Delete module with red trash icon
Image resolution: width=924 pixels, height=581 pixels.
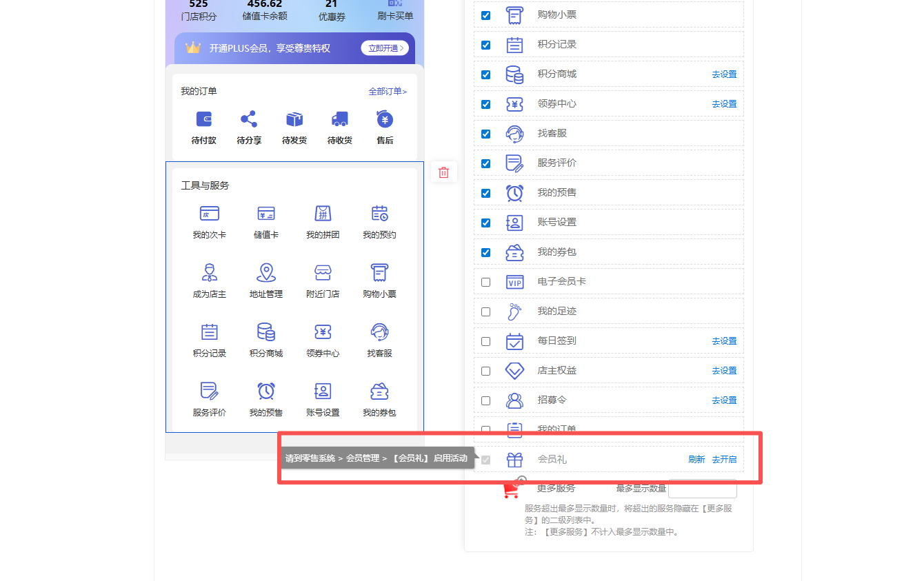click(x=444, y=172)
